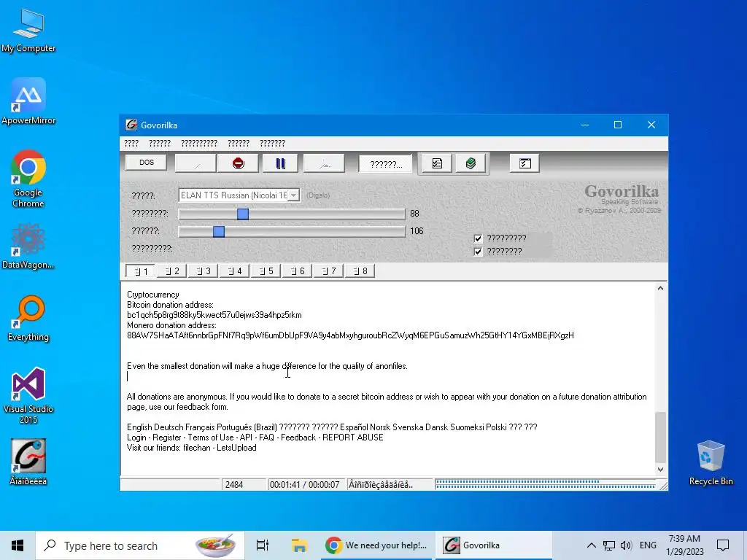Open Visual Studio 2015 desktop shortcut

(x=28, y=395)
